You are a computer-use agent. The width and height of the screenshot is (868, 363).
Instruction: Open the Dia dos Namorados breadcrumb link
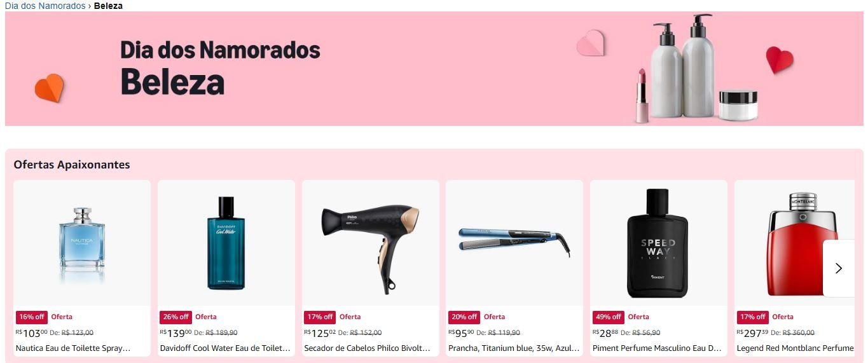[45, 6]
